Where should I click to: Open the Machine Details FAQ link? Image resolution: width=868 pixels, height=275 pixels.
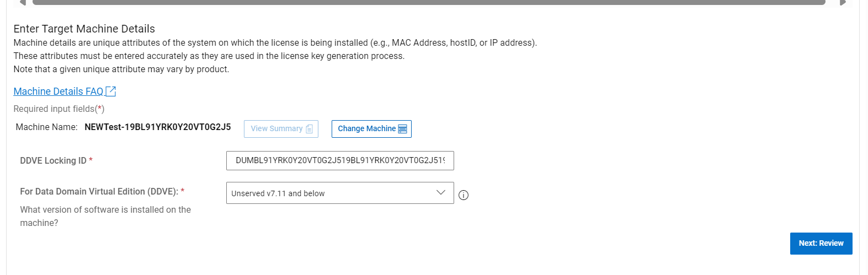click(x=58, y=91)
